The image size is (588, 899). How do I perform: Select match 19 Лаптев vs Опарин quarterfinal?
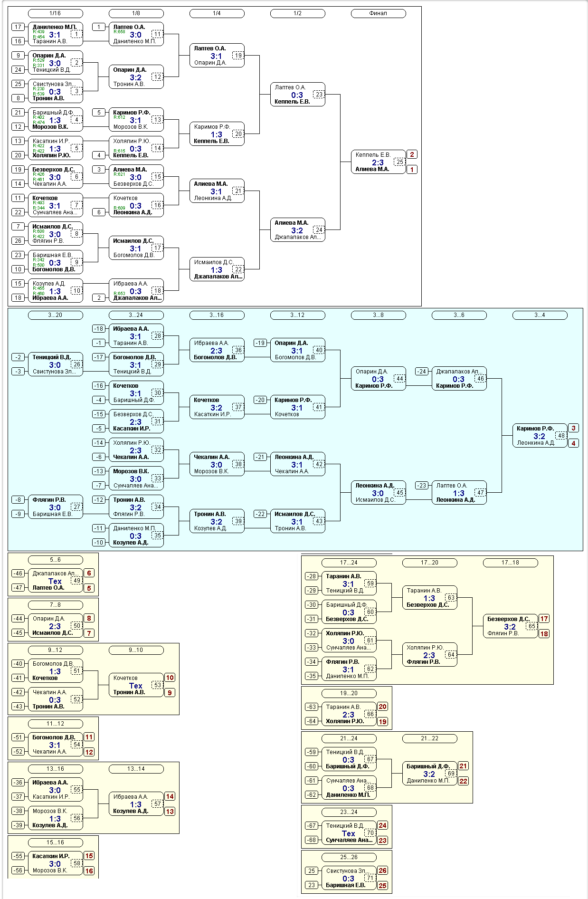click(217, 56)
